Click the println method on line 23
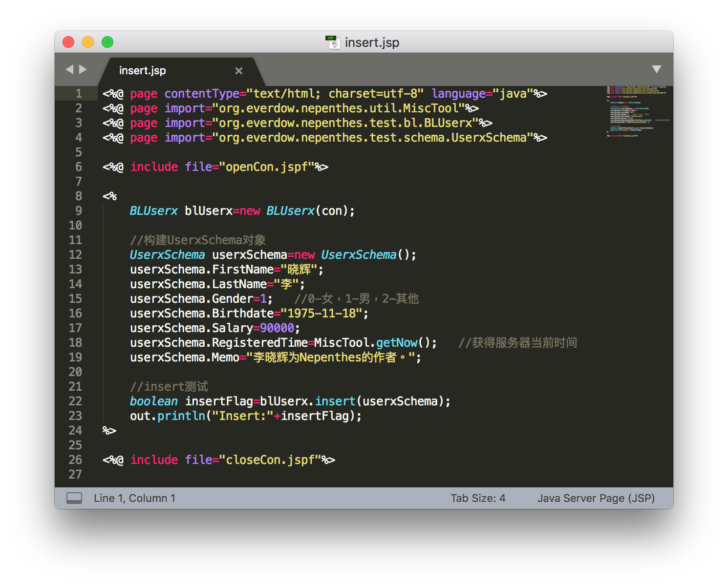This screenshot has height=587, width=728. tap(181, 416)
